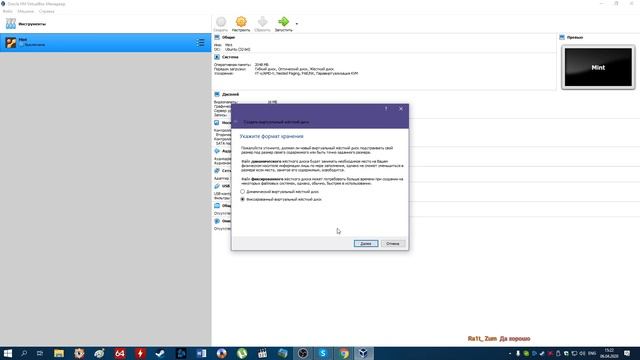This screenshot has height=360, width=640.
Task: Open the Файл menu
Action: pyautogui.click(x=8, y=11)
